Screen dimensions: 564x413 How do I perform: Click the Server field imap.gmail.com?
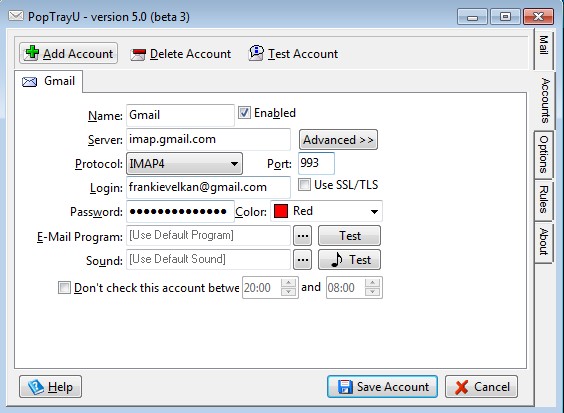[x=208, y=139]
